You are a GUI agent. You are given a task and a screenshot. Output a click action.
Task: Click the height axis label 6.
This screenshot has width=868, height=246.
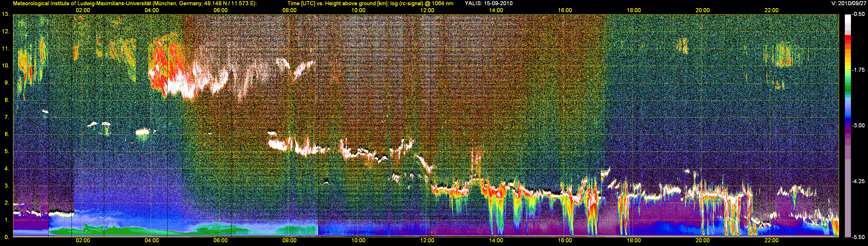tap(7, 134)
